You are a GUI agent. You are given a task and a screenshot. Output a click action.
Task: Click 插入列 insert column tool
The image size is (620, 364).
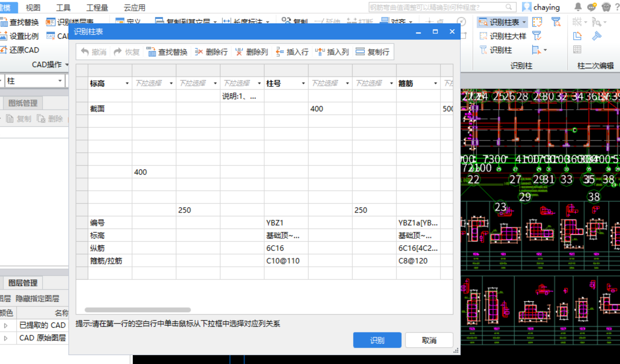tap(332, 52)
